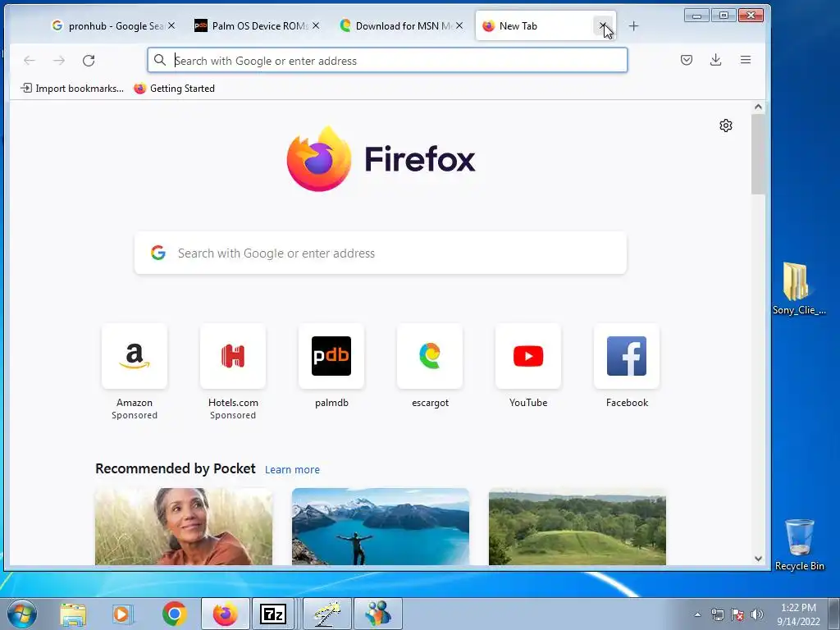Open 7-Zip from the taskbar
This screenshot has width=840, height=630.
click(x=272, y=614)
